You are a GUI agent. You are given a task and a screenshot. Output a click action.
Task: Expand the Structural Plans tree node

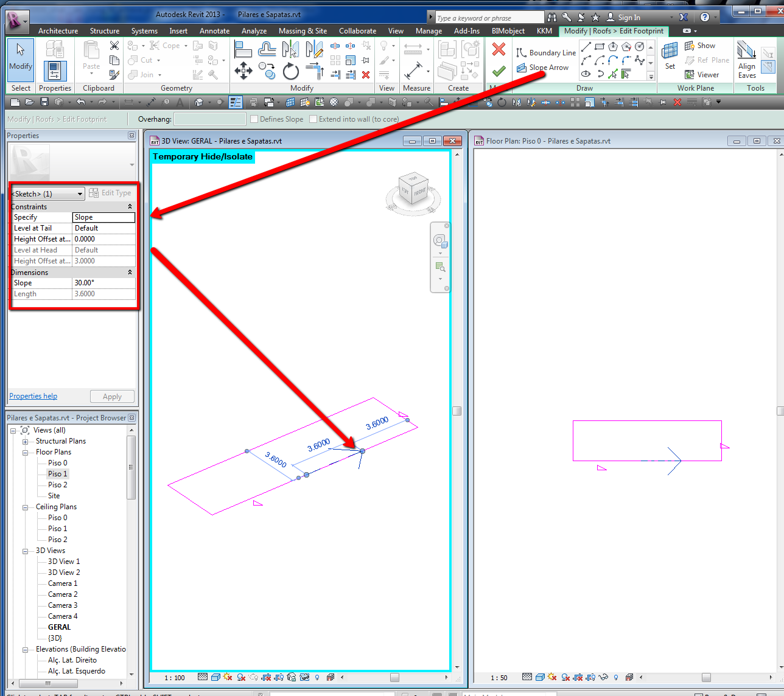pyautogui.click(x=26, y=442)
